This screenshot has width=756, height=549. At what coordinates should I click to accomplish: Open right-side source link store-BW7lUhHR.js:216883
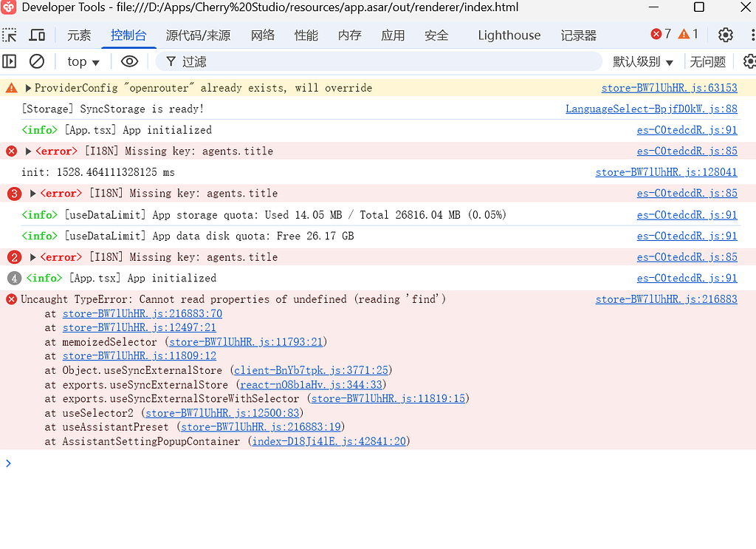pyautogui.click(x=667, y=299)
